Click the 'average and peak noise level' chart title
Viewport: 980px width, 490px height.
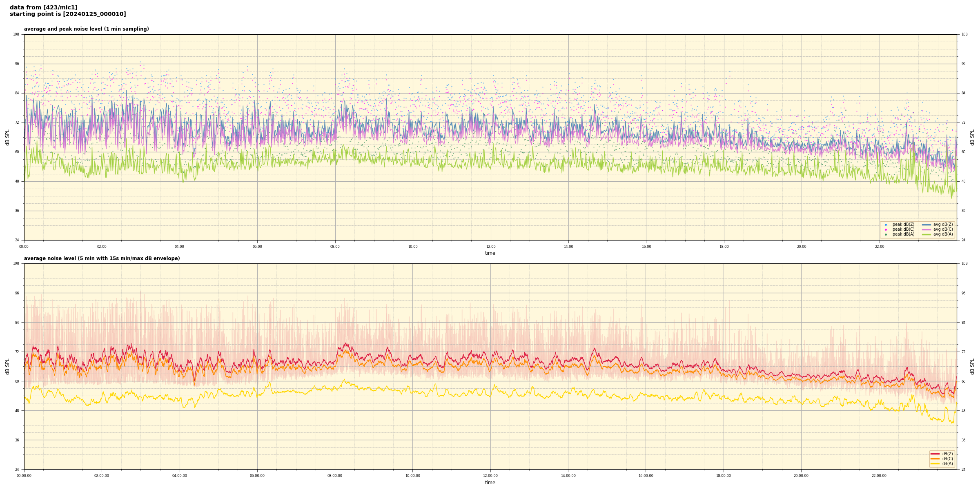[86, 29]
